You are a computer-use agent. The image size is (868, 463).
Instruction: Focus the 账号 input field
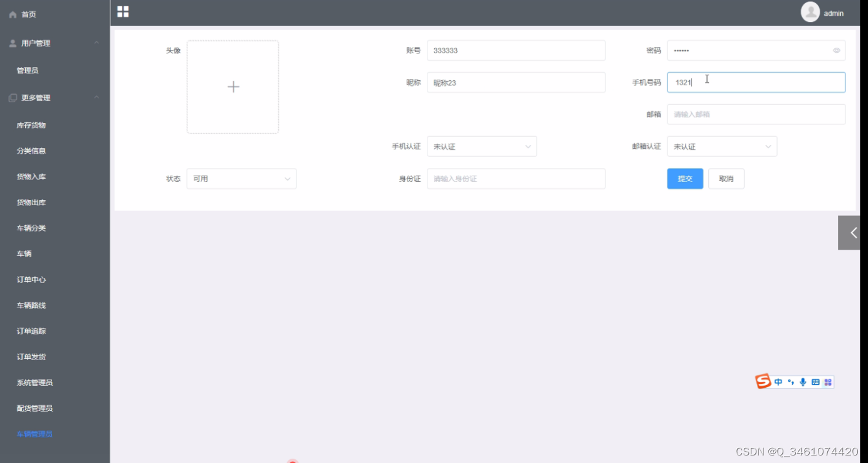click(x=516, y=50)
